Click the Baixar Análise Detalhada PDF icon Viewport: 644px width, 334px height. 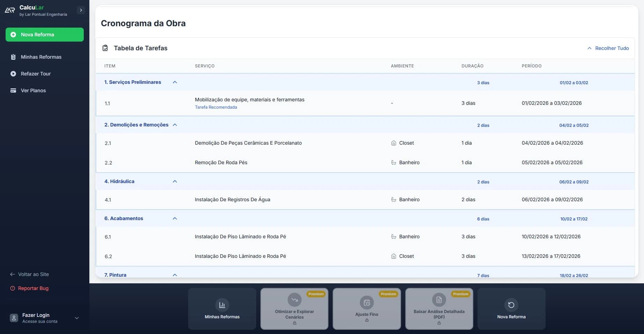point(439,300)
